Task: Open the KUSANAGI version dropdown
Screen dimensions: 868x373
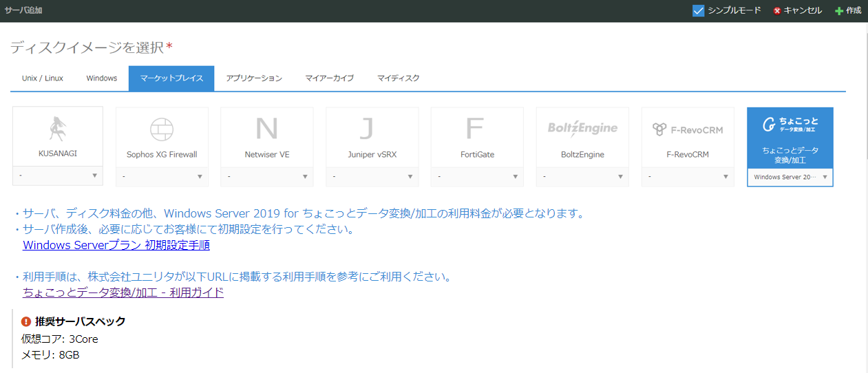Action: pyautogui.click(x=58, y=175)
